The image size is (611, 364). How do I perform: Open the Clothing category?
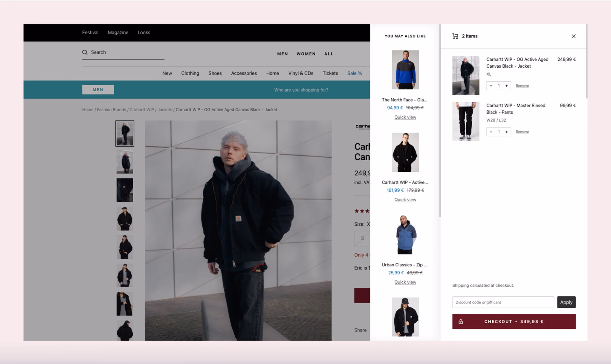pyautogui.click(x=190, y=73)
